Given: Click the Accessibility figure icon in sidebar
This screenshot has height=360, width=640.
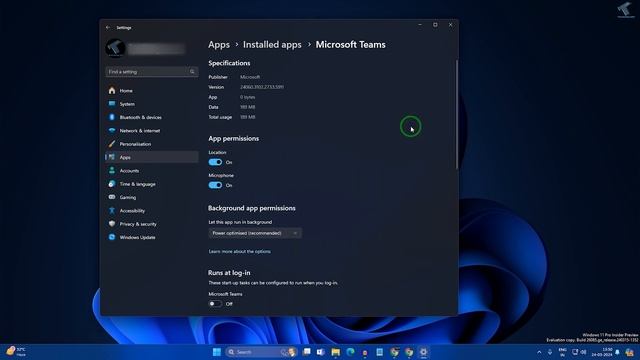Looking at the screenshot, I should [112, 211].
